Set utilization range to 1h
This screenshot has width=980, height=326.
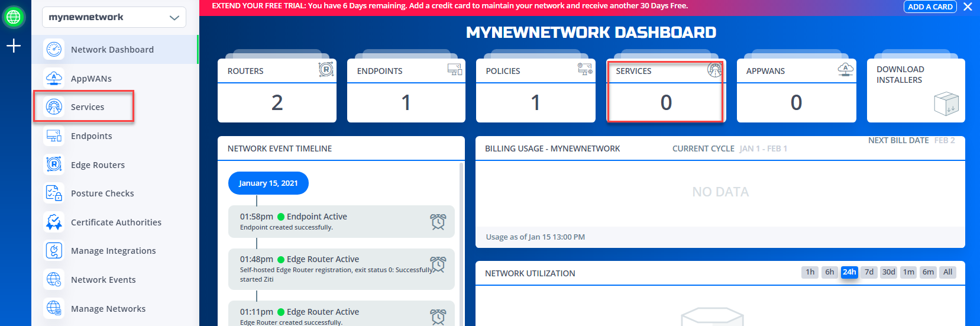pos(810,272)
